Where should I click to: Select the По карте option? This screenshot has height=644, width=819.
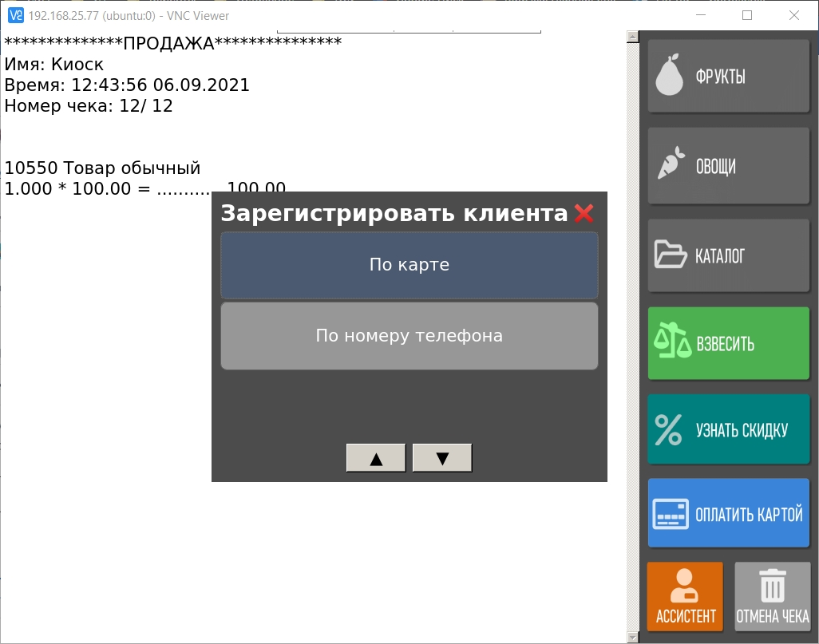point(409,265)
